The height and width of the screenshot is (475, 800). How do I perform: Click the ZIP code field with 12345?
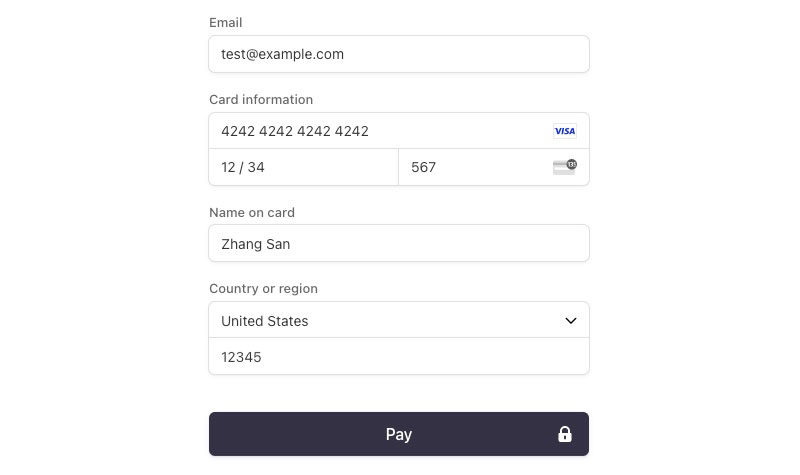point(399,356)
